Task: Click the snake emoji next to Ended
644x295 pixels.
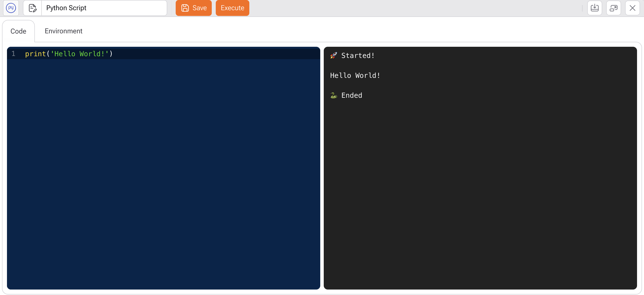Action: (333, 96)
